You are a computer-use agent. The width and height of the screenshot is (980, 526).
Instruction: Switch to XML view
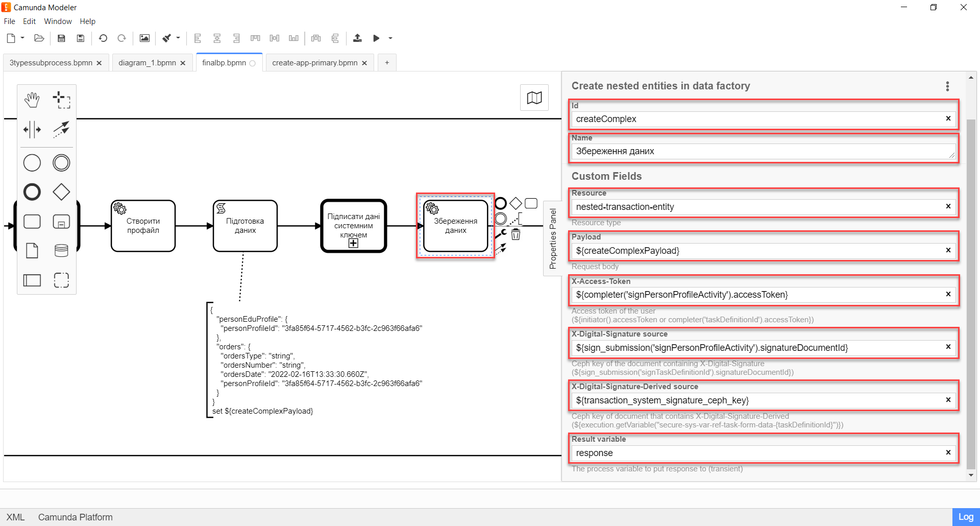pyautogui.click(x=15, y=517)
